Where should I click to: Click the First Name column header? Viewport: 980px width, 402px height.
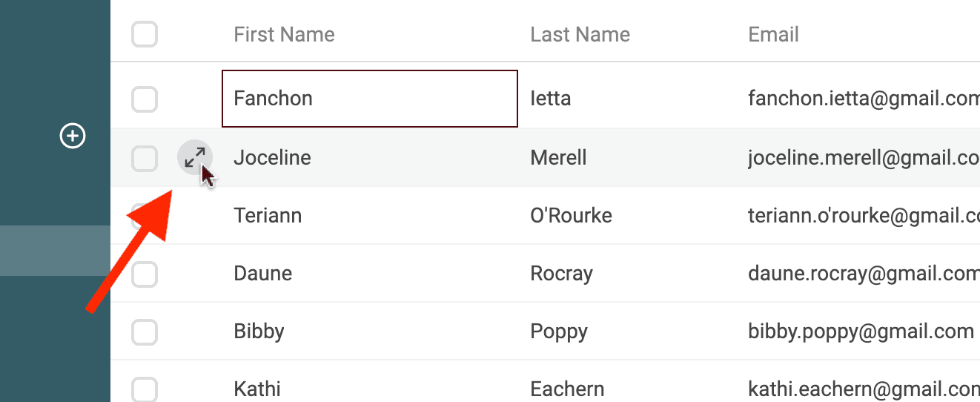tap(284, 34)
